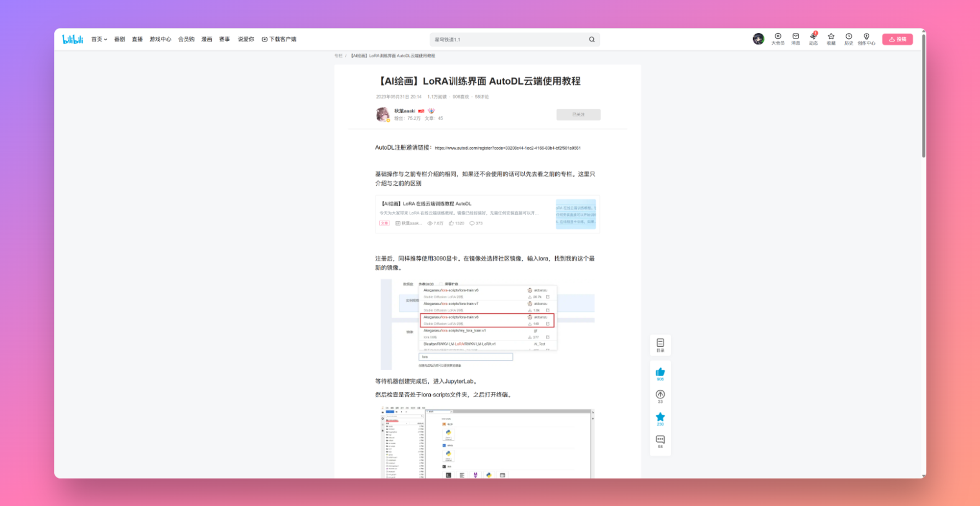Viewport: 980px width, 506px height.
Task: Open 赛事 in top navigation
Action: 224,39
